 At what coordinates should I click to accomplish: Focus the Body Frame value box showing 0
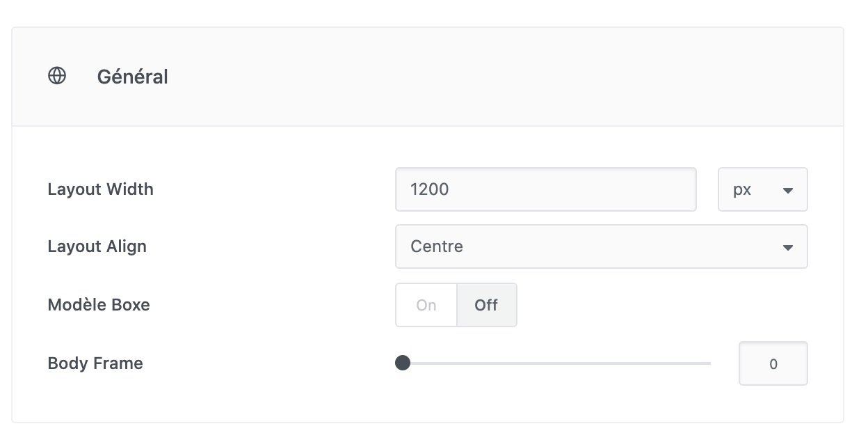[x=773, y=363]
